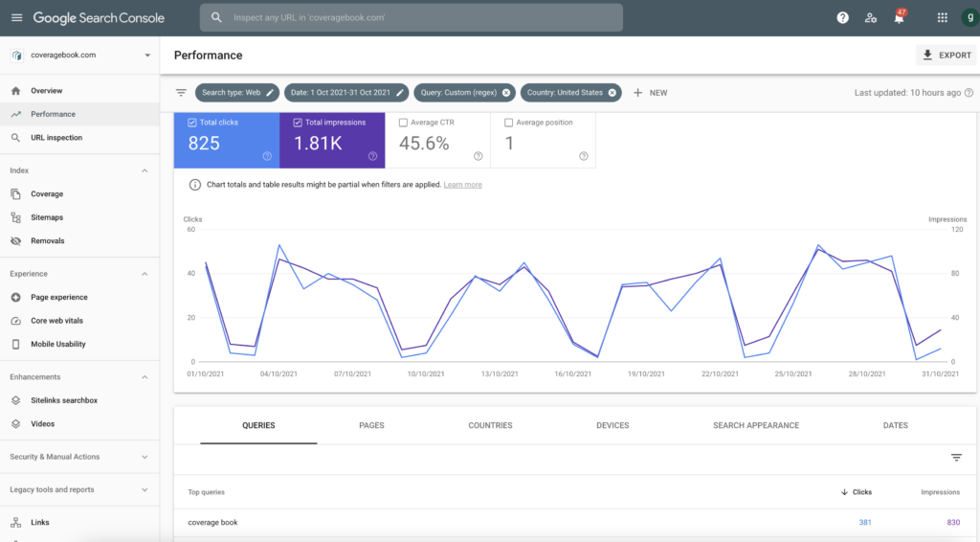The height and width of the screenshot is (542, 980).
Task: Sort the table by Clicks column
Action: (857, 492)
